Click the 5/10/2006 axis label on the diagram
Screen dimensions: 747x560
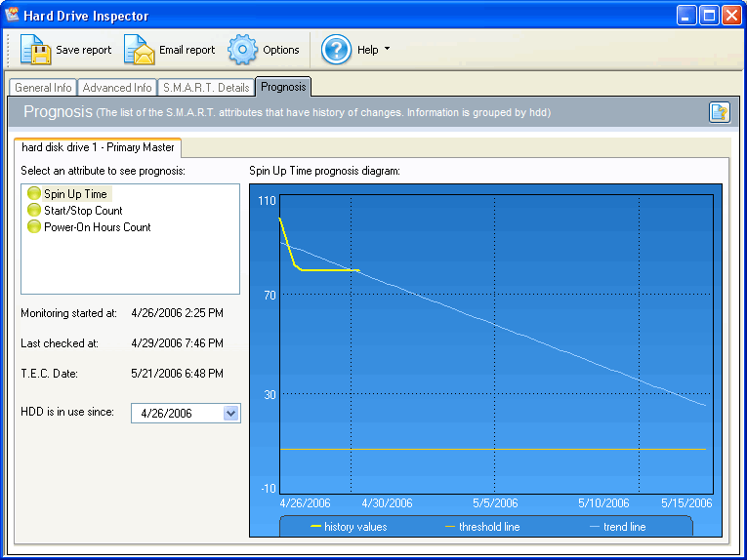pos(603,503)
